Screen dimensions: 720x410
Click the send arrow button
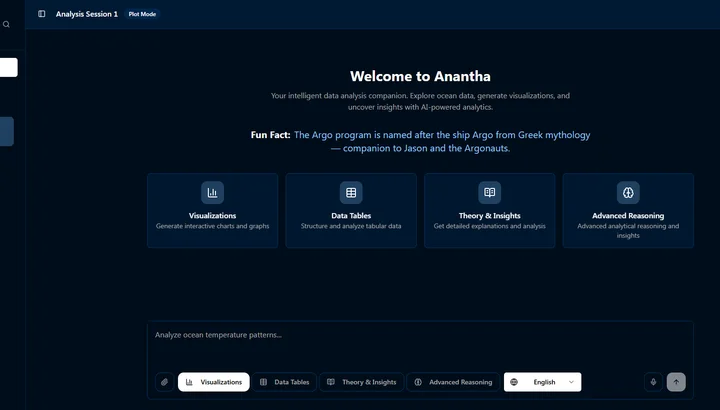click(x=676, y=382)
